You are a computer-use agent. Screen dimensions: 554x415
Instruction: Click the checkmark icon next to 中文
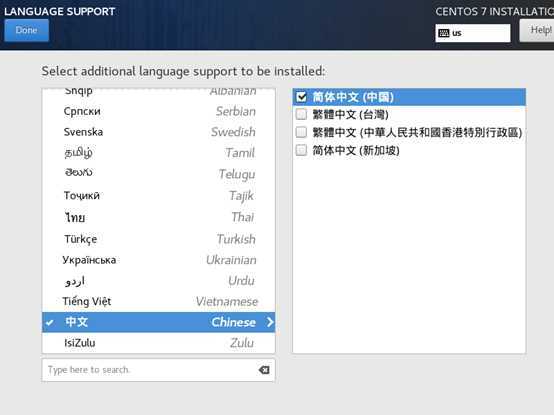pyautogui.click(x=50, y=322)
